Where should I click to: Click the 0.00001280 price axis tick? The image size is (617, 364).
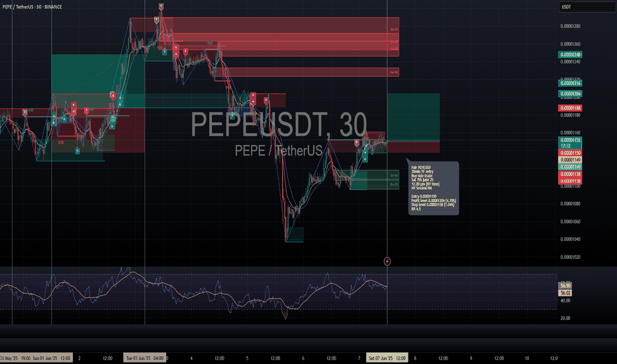pyautogui.click(x=570, y=26)
